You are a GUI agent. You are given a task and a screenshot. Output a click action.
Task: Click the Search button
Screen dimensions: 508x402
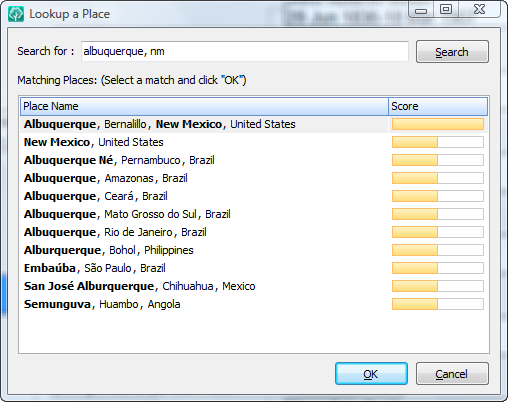(x=452, y=52)
